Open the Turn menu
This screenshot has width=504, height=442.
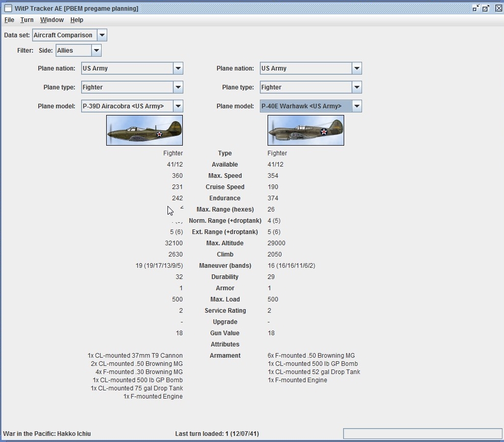(27, 20)
